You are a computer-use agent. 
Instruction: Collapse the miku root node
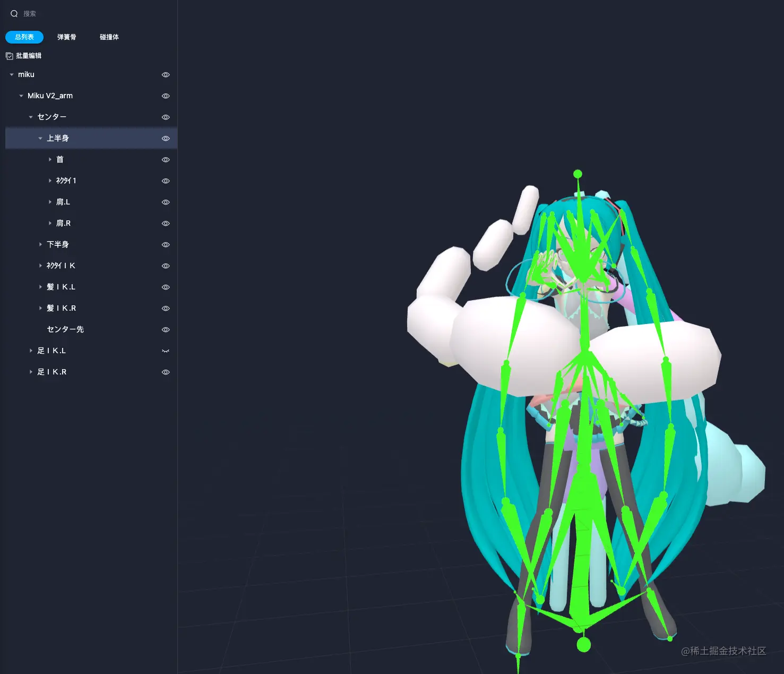click(x=12, y=75)
